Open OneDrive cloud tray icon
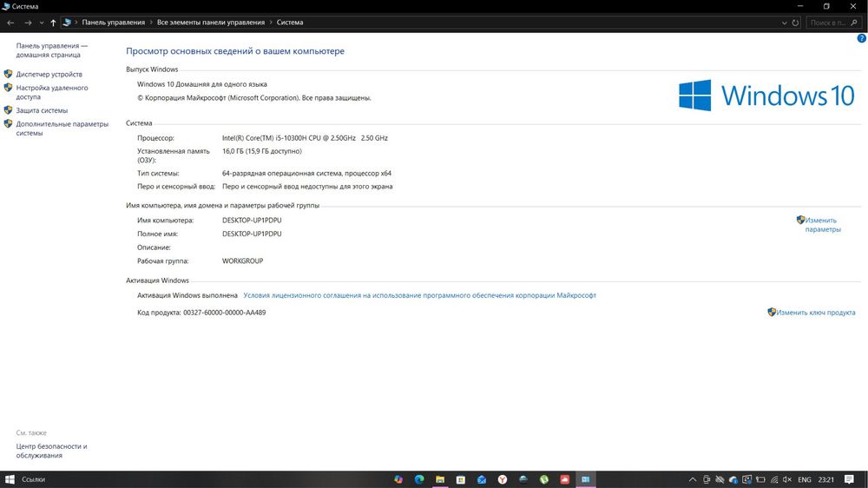This screenshot has width=868, height=488. click(733, 479)
